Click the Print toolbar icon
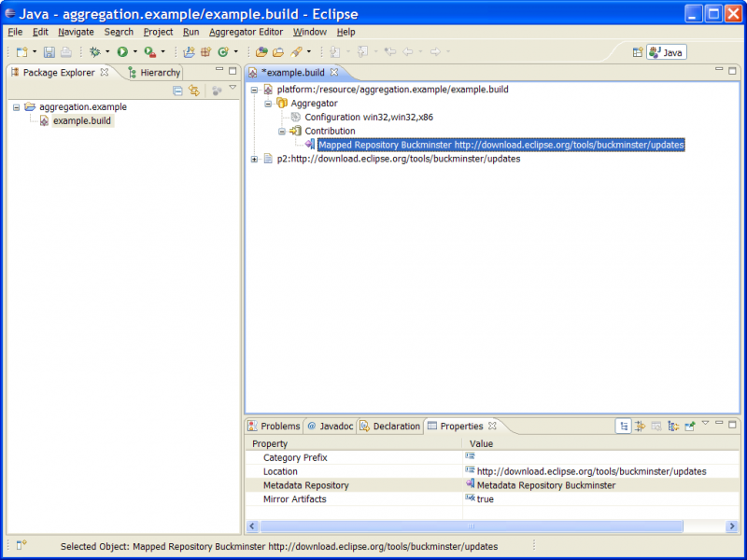 66,52
